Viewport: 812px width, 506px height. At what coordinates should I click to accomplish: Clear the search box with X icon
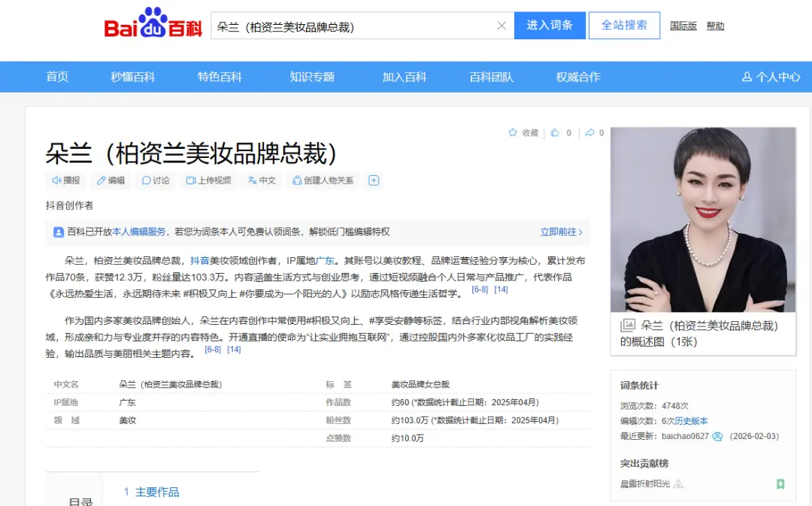coord(501,26)
